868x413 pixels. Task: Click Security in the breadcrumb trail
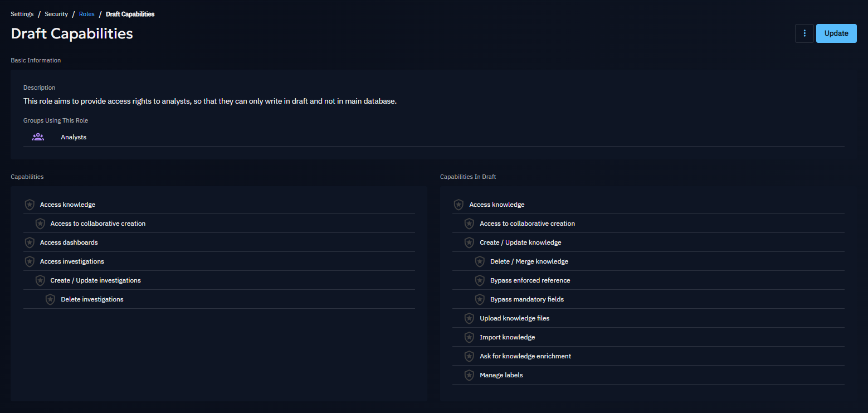tap(56, 14)
